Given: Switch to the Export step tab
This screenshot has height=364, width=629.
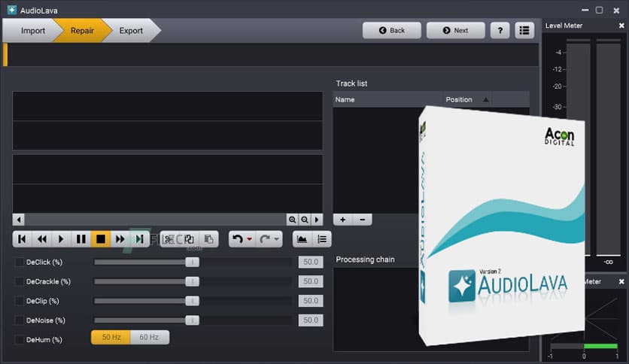Looking at the screenshot, I should [x=131, y=31].
